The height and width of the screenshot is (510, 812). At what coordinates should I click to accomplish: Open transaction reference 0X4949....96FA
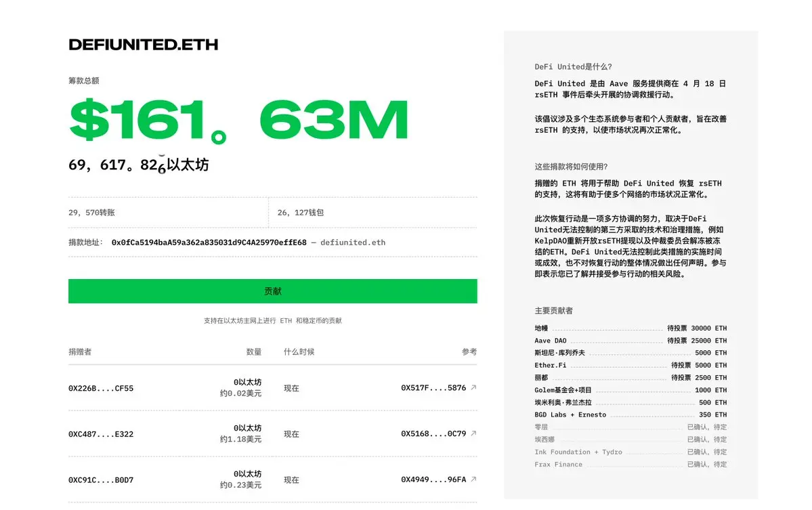[433, 480]
